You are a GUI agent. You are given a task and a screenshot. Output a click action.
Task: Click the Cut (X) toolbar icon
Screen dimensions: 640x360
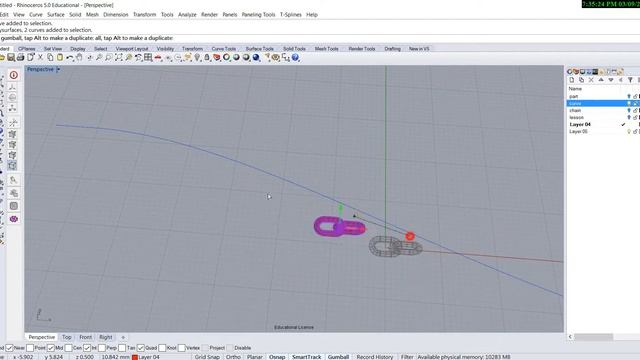pos(40,58)
